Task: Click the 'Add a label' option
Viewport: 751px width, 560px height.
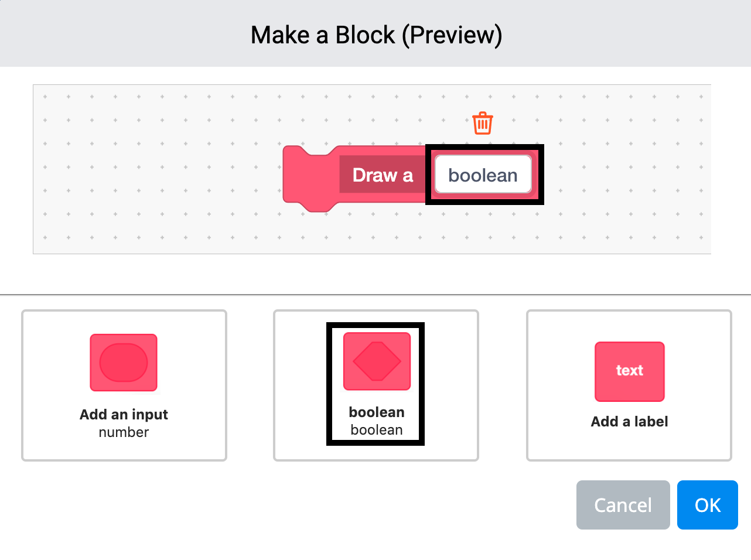Action: tap(629, 385)
